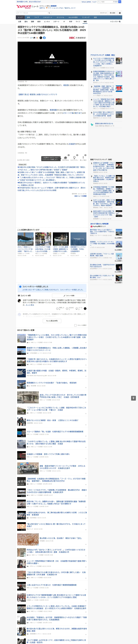Open video ranking item 3 中学校教諭が授業時間

[104, 191]
